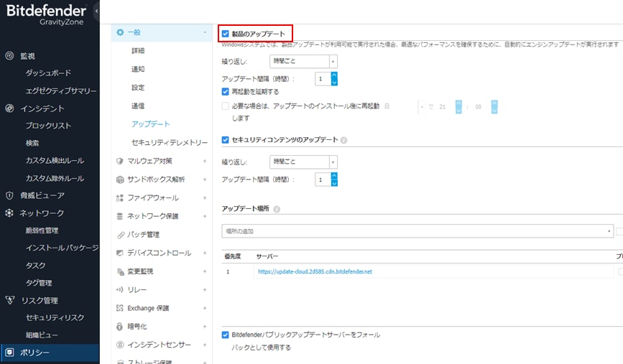Open ダッシュボード in sidebar

(x=48, y=73)
